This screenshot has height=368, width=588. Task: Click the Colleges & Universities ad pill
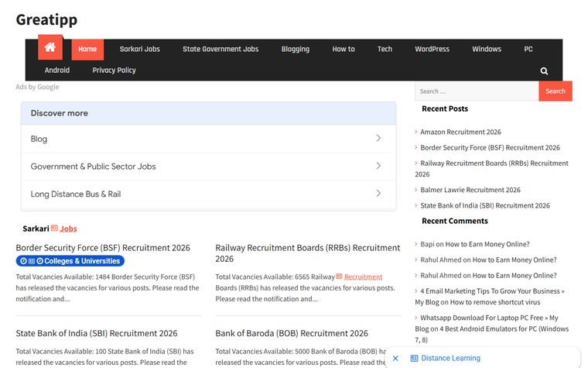pyautogui.click(x=70, y=260)
